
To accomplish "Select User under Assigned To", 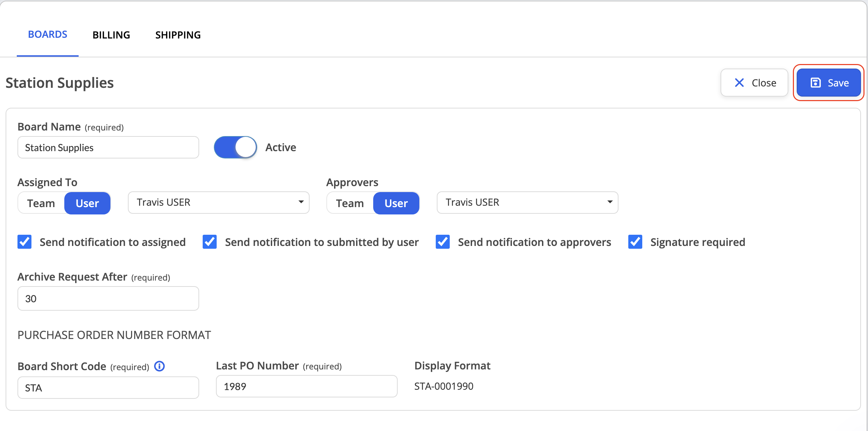I will (x=87, y=203).
